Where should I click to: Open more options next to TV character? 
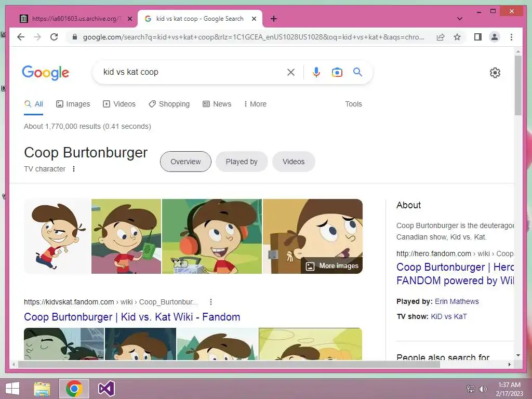74,169
